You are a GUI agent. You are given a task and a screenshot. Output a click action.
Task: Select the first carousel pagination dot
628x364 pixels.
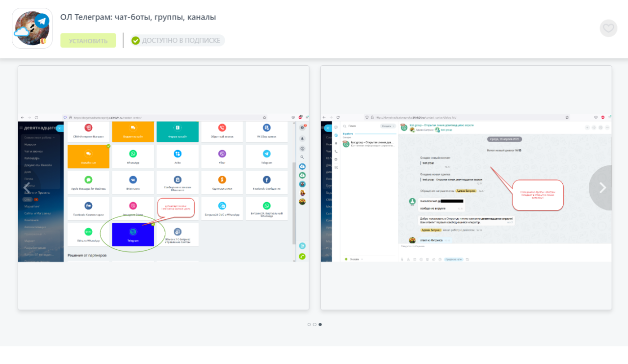click(x=309, y=324)
